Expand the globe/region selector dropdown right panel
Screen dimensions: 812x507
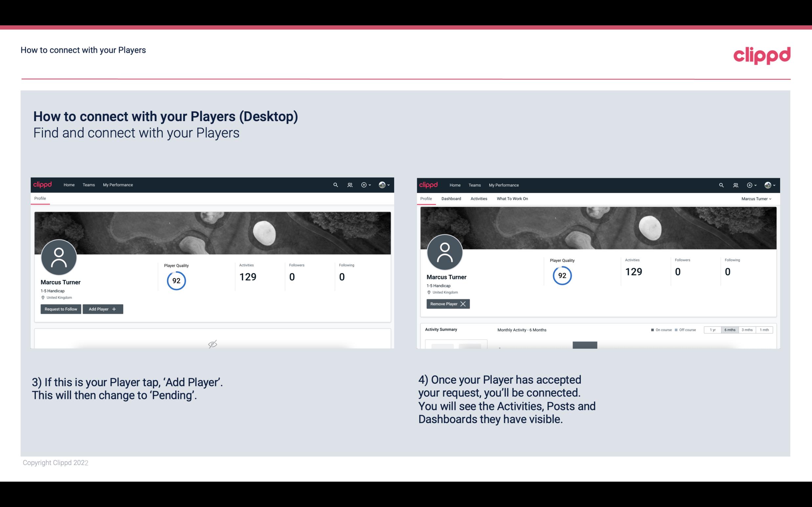coord(768,184)
